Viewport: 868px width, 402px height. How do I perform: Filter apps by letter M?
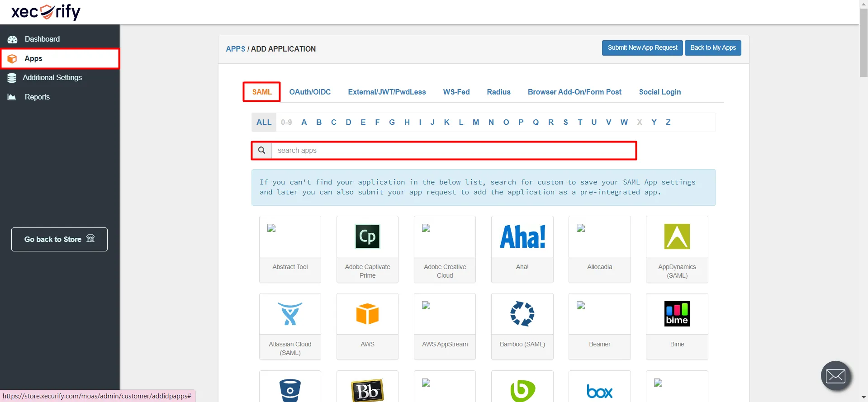(476, 122)
